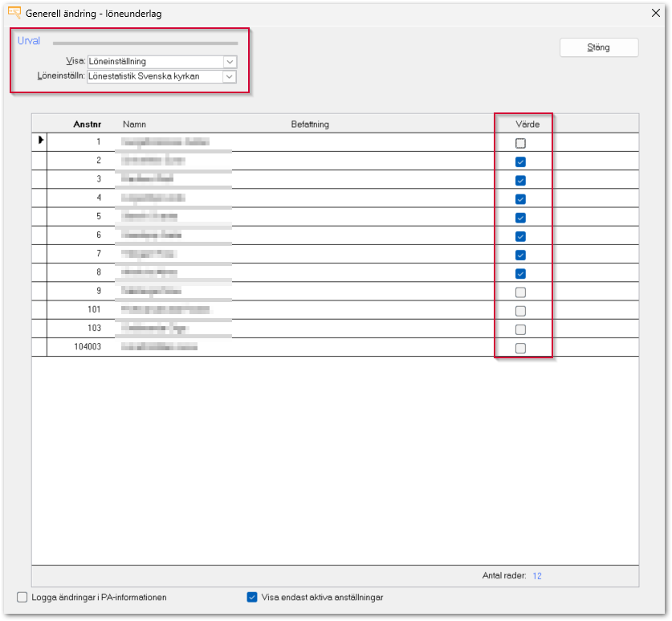Viewport: 672px width, 621px height.
Task: Check Värde box for Anstnr 101
Action: click(x=520, y=311)
